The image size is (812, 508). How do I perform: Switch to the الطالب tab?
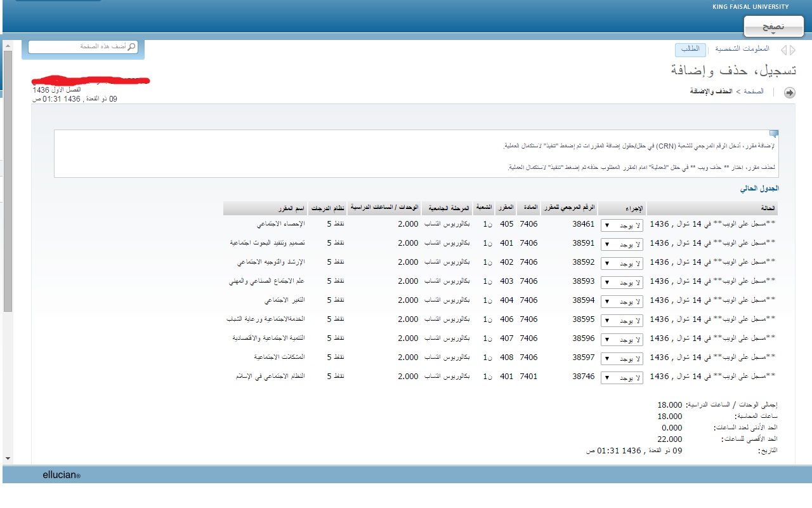coord(690,50)
